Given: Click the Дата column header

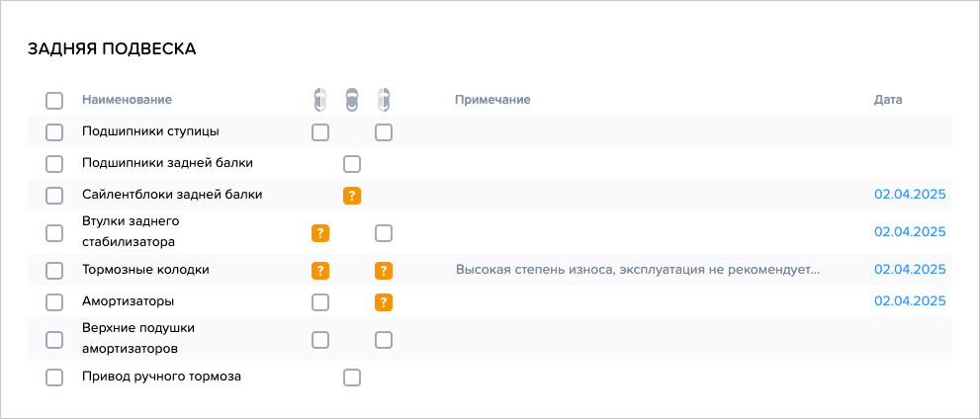Looking at the screenshot, I should [x=887, y=100].
